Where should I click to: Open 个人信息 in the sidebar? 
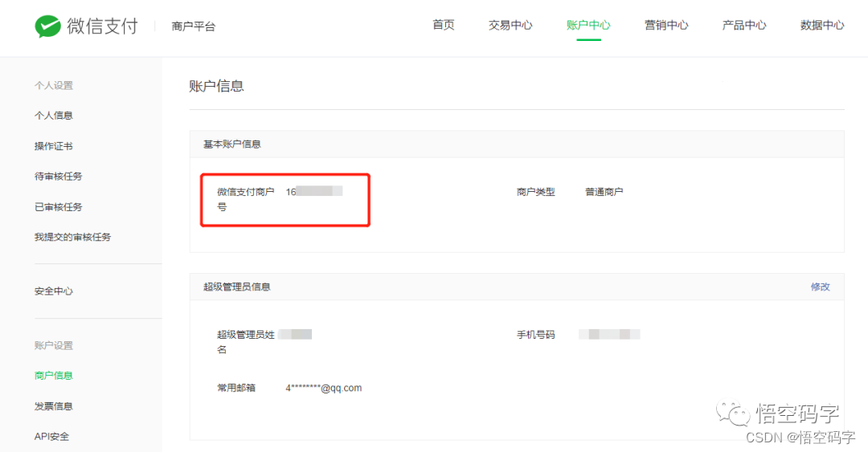pyautogui.click(x=54, y=116)
